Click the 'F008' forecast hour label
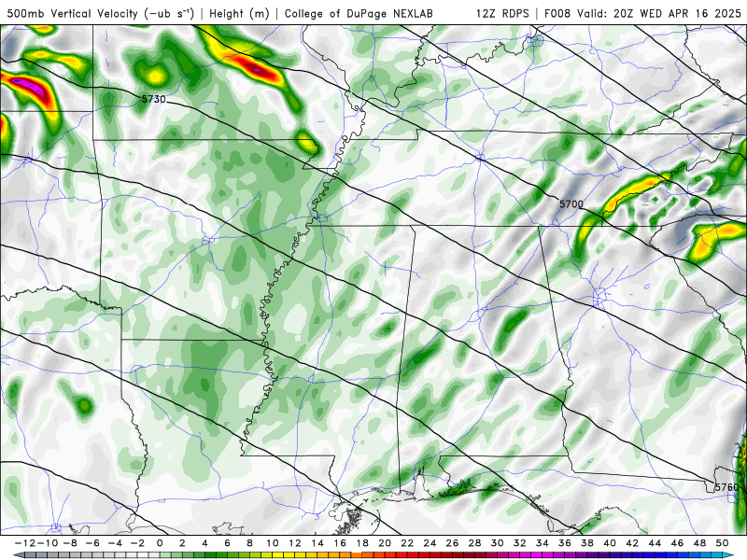 [x=557, y=13]
